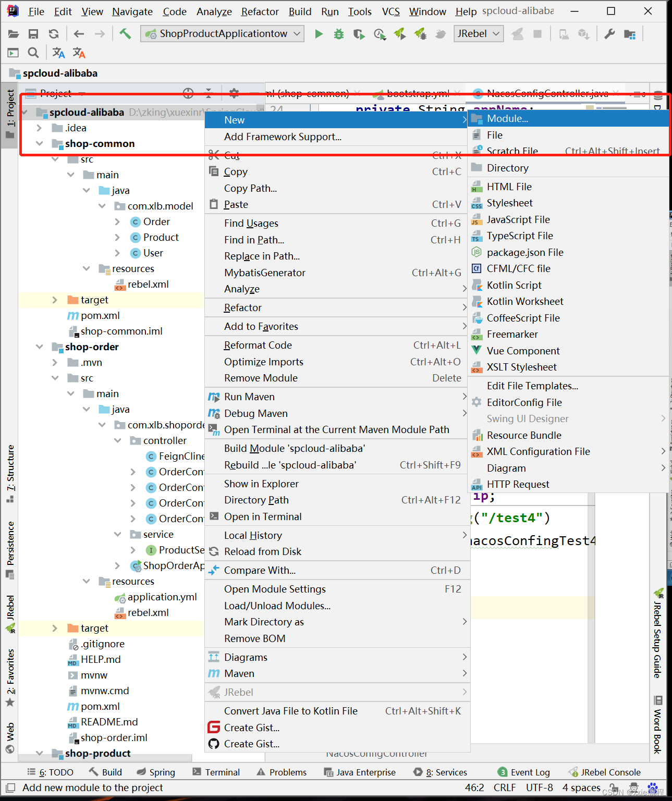Open the Spring tool window button
Viewport: 672px width, 801px height.
[x=156, y=772]
